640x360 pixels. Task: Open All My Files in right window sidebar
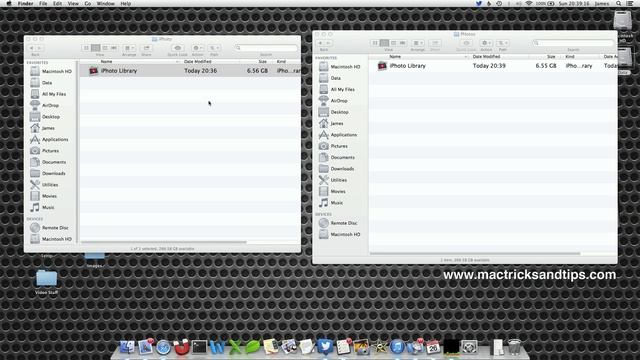point(337,89)
